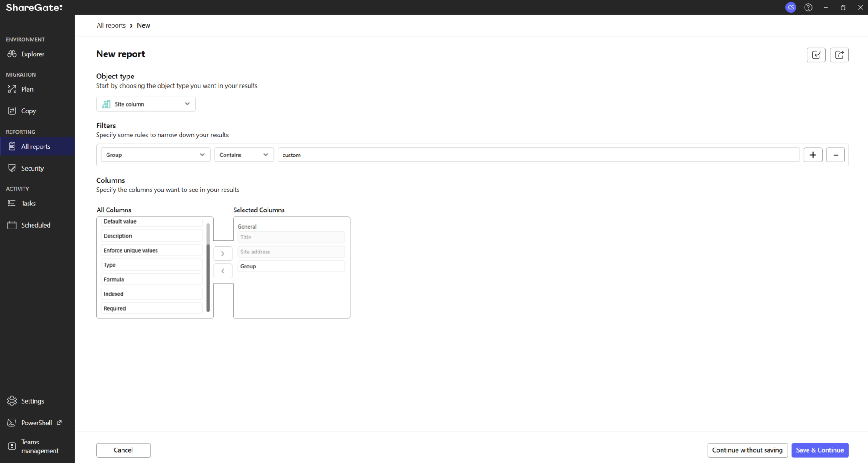Open Teams management label in sidebar
The height and width of the screenshot is (463, 868).
40,446
